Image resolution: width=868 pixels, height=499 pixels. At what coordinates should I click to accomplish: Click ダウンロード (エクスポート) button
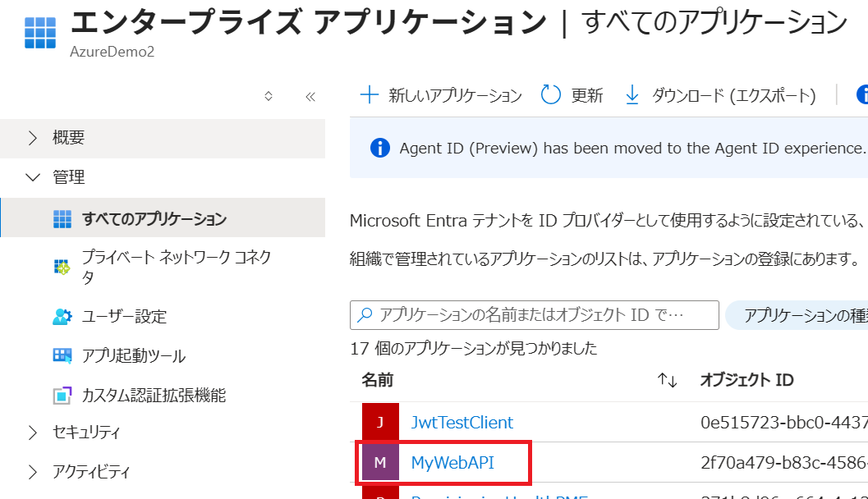[x=720, y=95]
